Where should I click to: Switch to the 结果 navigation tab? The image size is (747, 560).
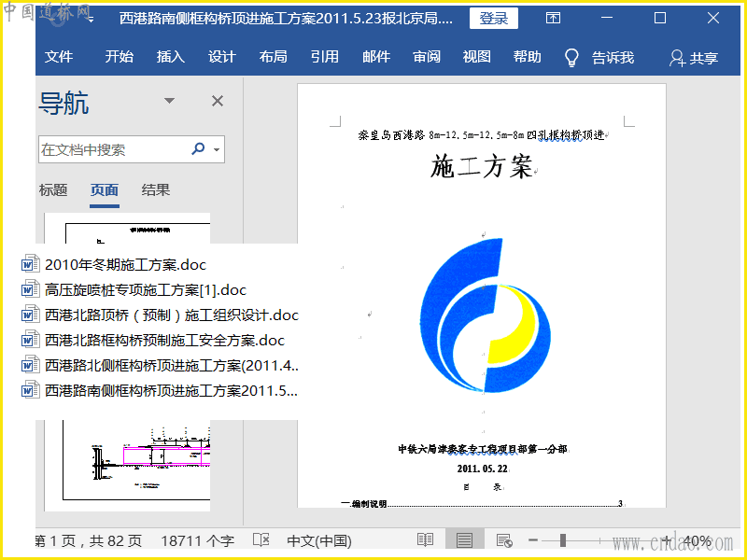[155, 190]
